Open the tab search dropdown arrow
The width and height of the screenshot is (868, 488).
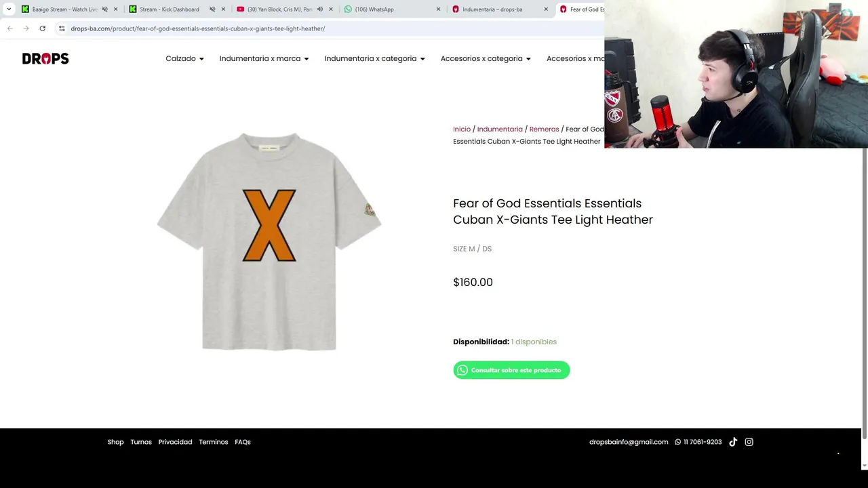(9, 9)
